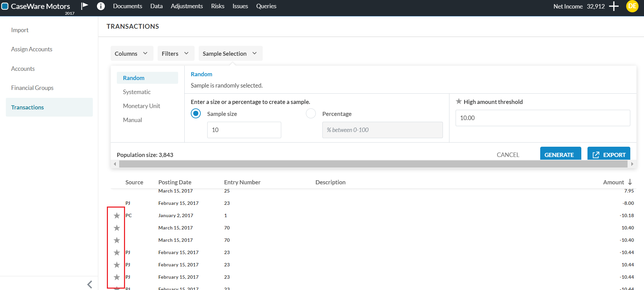
Task: Collapse the sidebar with the left chevron
Action: [90, 284]
